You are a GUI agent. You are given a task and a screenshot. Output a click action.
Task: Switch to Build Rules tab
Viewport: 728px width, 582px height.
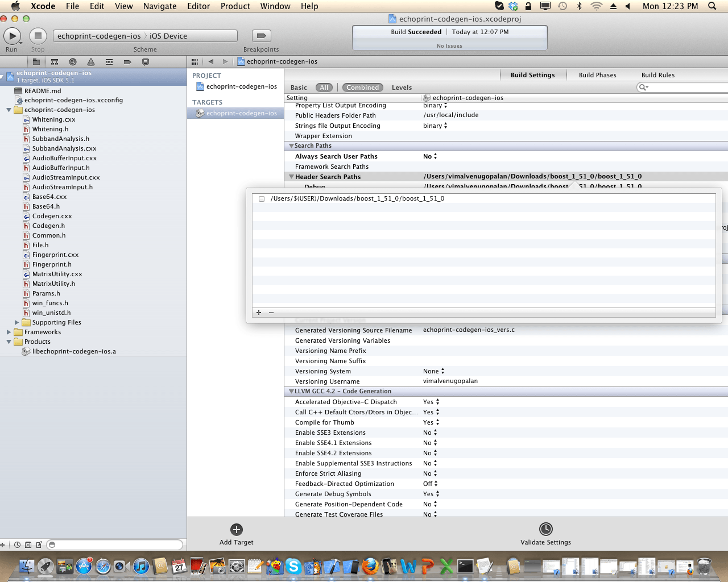657,75
